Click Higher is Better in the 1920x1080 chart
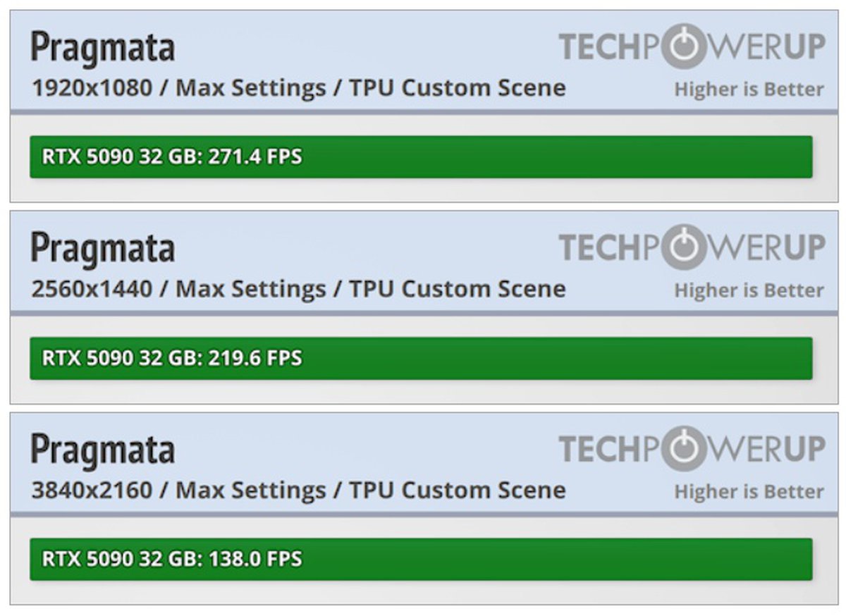Viewport: 846px width, 616px height. coord(749,90)
